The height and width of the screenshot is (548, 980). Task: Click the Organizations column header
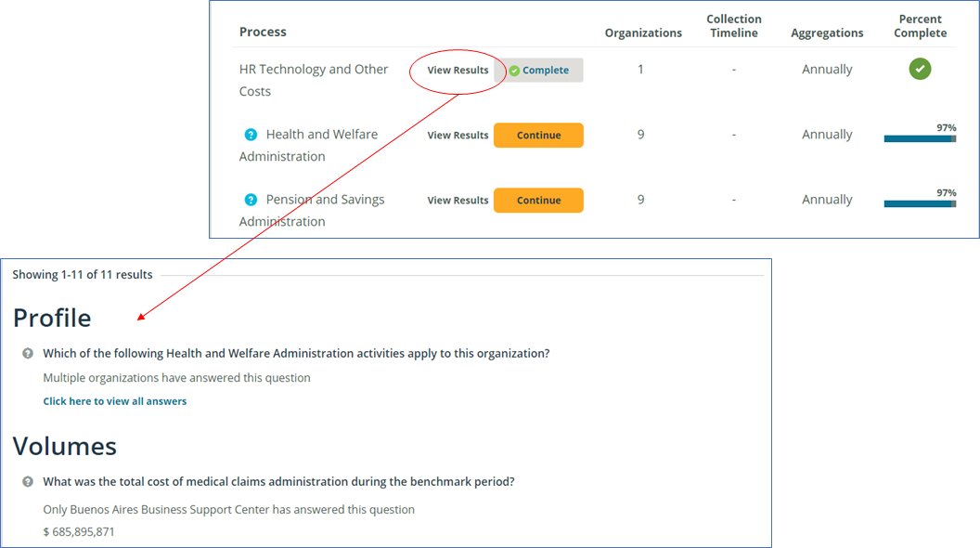tap(643, 33)
